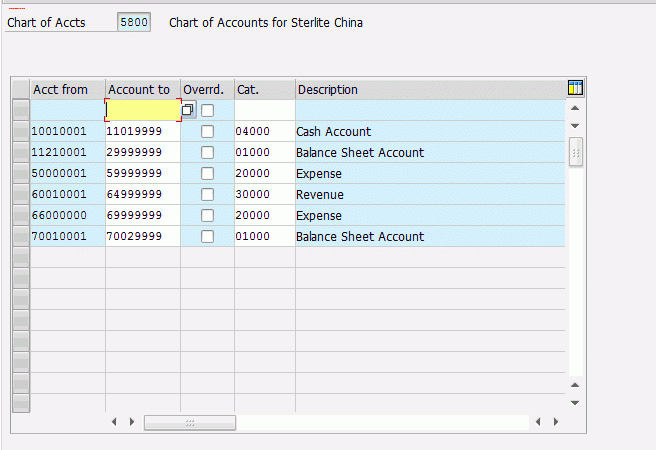The height and width of the screenshot is (450, 656).
Task: Click Acct from value 70010001
Action: 59,236
